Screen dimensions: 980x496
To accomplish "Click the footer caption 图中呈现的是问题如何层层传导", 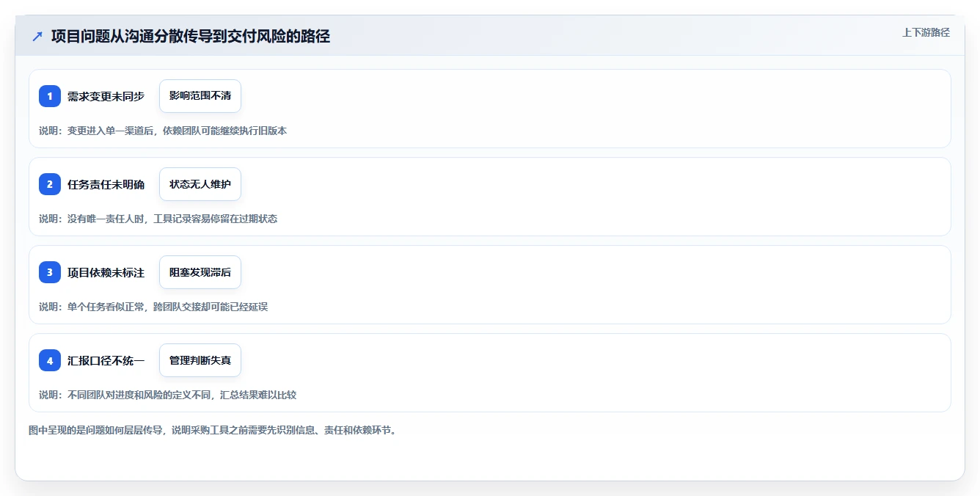I will [213, 431].
